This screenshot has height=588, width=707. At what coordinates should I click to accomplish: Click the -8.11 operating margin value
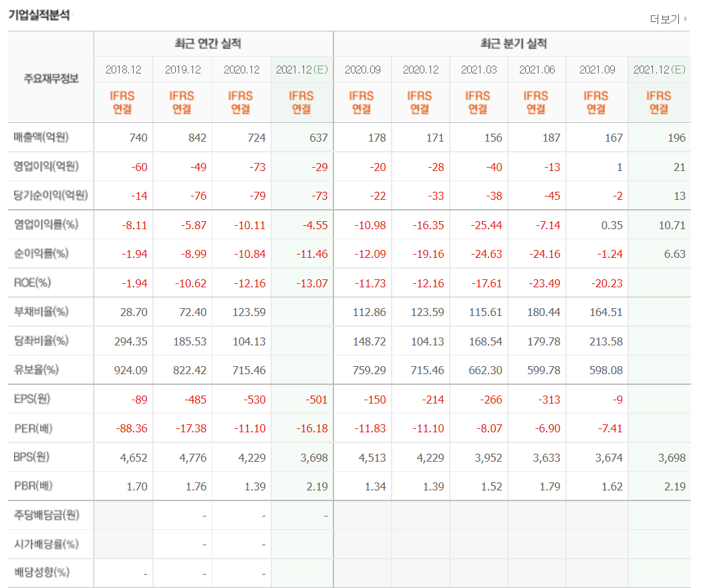point(135,225)
